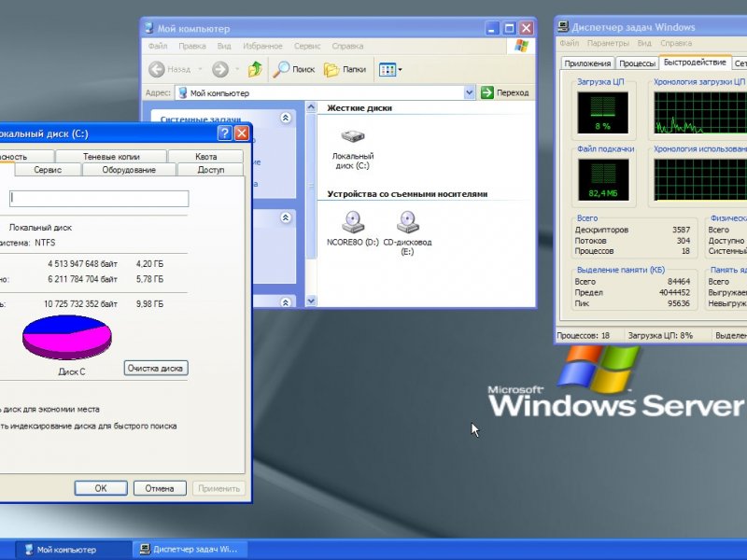This screenshot has height=560, width=747.
Task: Switch to the Доступ tab
Action: coord(211,170)
